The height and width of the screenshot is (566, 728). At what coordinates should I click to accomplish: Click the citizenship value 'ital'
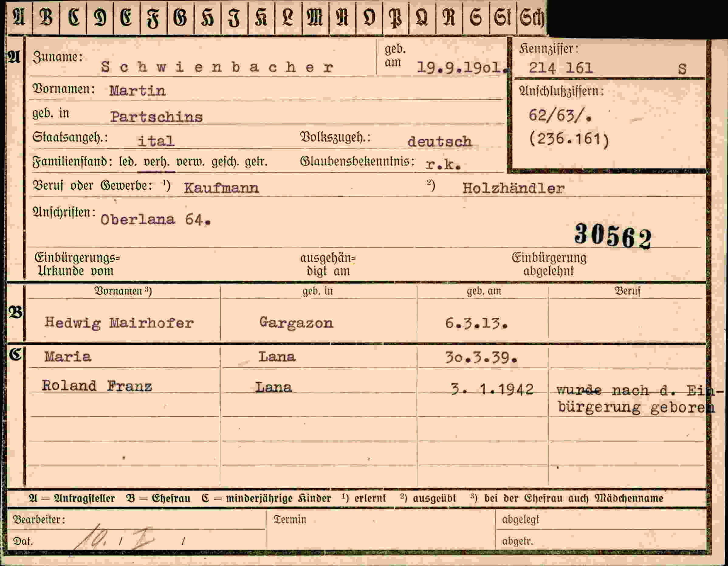pos(156,141)
